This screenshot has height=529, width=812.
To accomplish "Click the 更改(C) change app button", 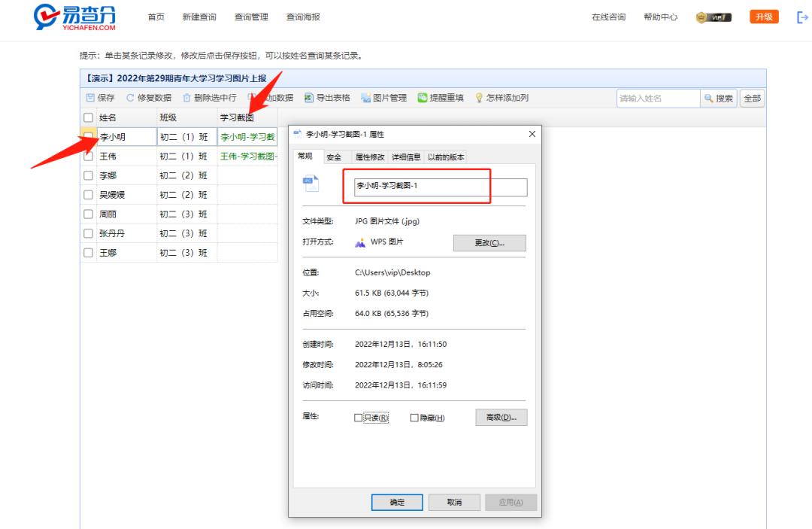I will pyautogui.click(x=489, y=243).
